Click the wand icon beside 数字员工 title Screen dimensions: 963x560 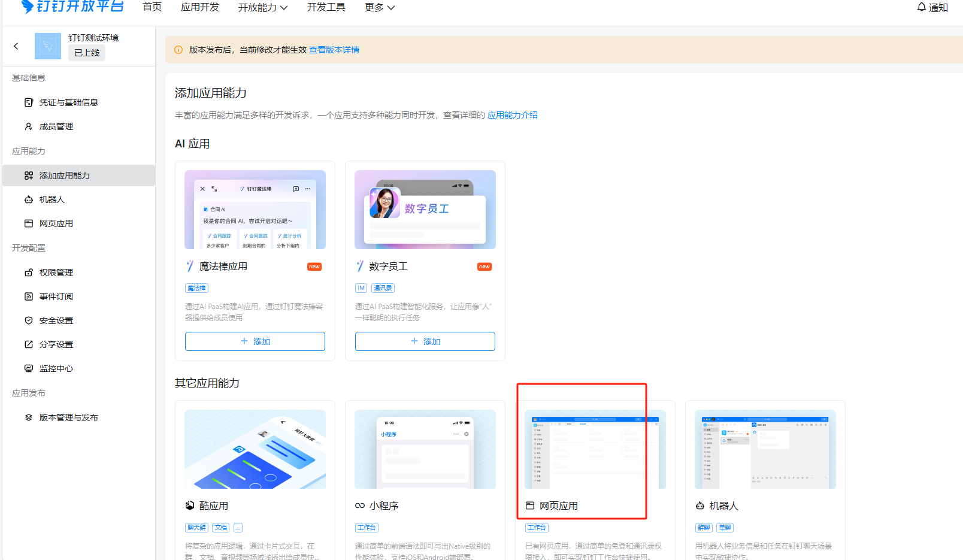point(360,266)
